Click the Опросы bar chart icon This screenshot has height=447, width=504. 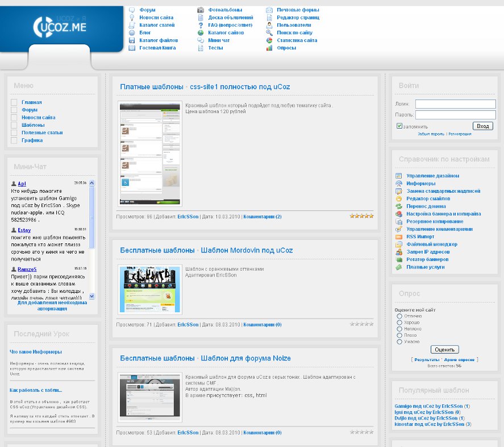(x=269, y=48)
